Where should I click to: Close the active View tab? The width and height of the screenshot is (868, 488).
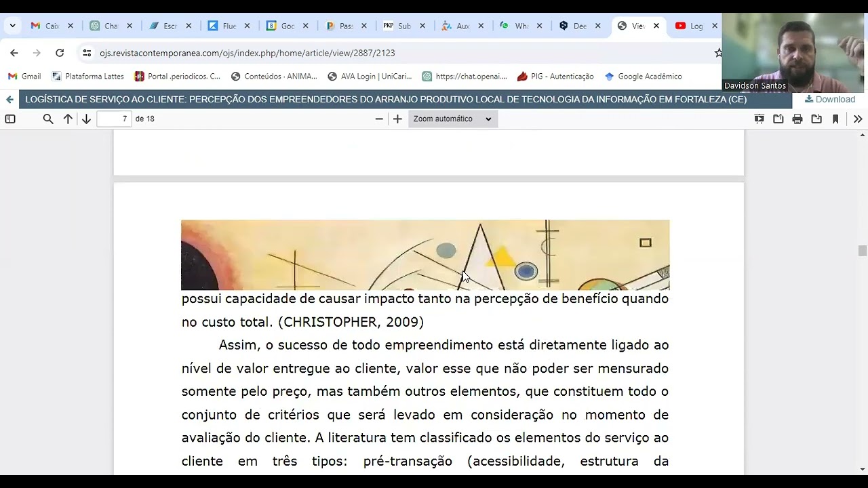tap(656, 26)
